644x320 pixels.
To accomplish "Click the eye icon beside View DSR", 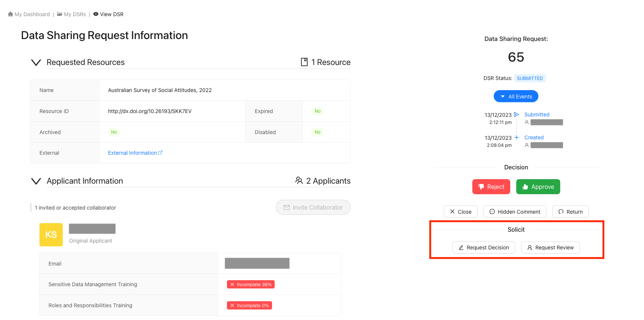I will click(96, 14).
